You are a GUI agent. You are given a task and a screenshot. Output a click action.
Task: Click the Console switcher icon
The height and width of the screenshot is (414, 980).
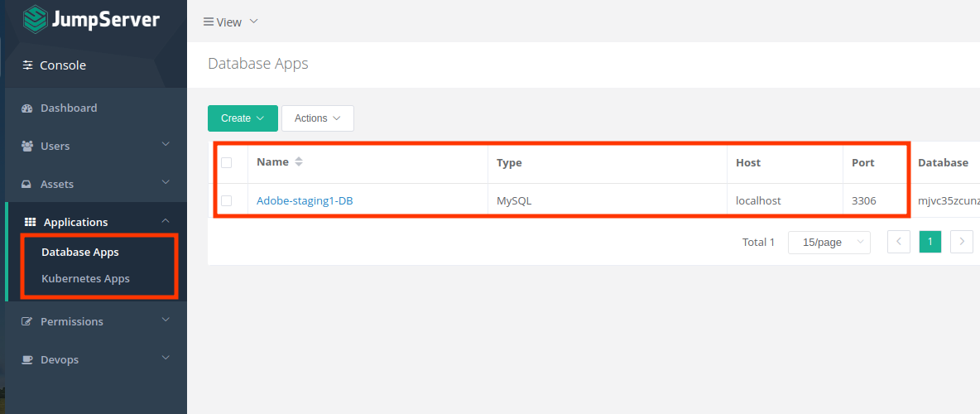pyautogui.click(x=28, y=65)
